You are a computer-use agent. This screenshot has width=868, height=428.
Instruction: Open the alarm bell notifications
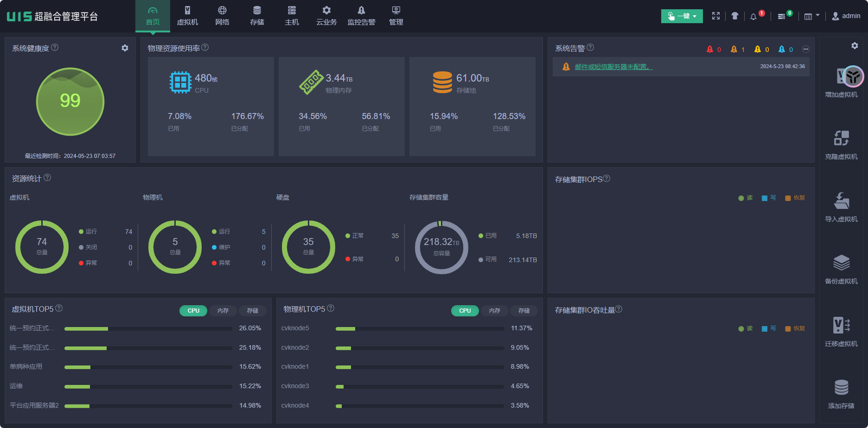coord(753,16)
